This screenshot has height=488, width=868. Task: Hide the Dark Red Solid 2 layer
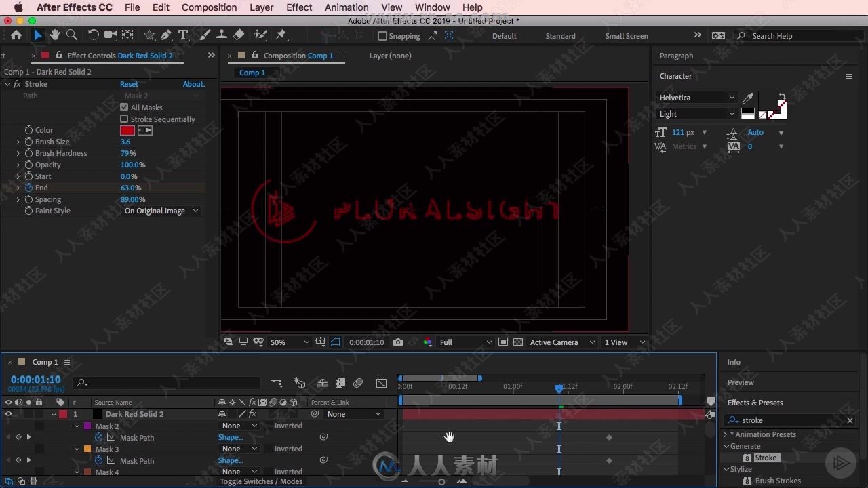click(9, 414)
